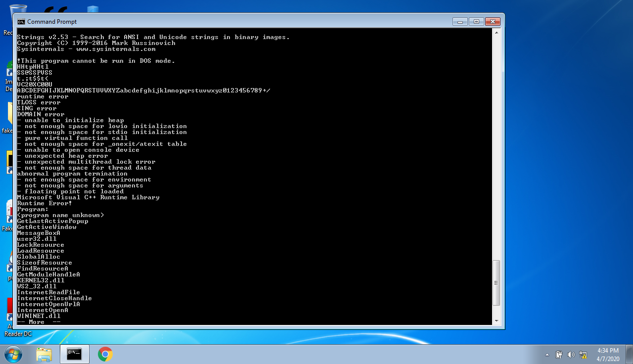Click the 'HHtpHHtl' string line
633x364 pixels.
(x=33, y=67)
